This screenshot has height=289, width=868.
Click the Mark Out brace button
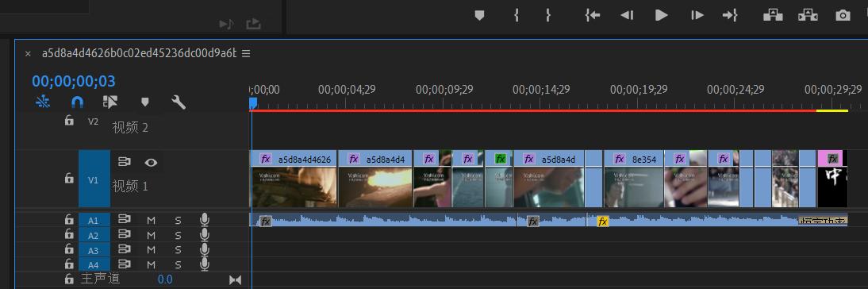click(548, 16)
